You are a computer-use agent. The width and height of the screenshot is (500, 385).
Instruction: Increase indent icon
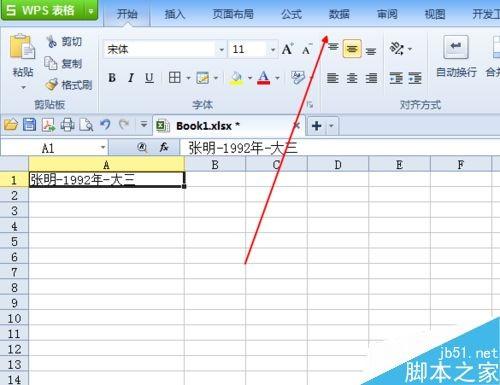tap(415, 78)
